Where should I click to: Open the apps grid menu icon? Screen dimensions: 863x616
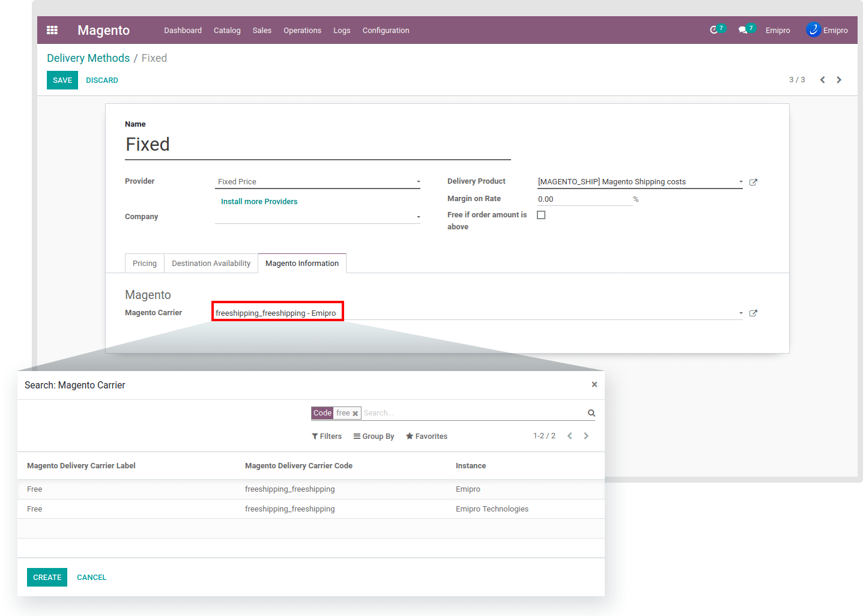point(52,30)
